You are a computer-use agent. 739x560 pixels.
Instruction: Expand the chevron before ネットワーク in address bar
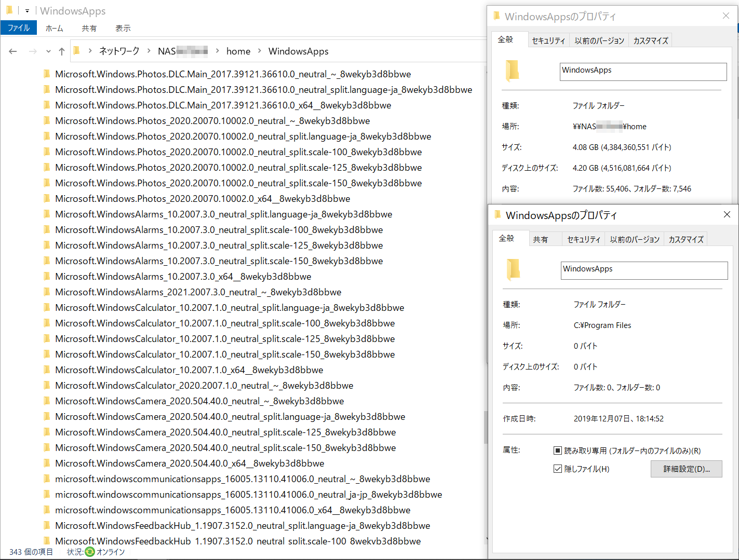point(90,51)
